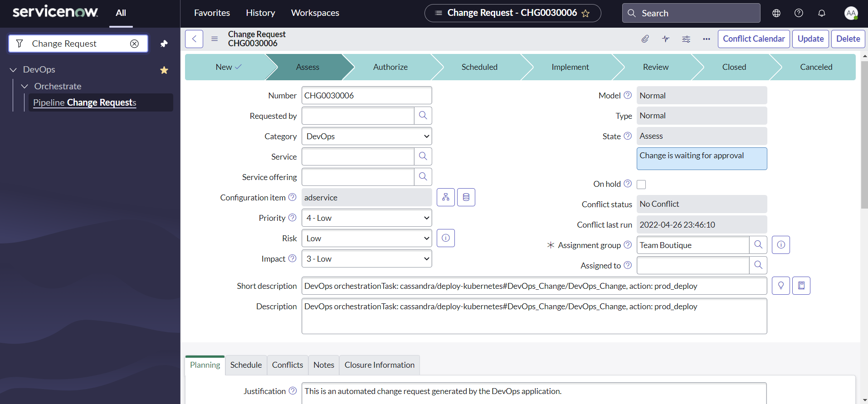Select the Canceled stage
Screen dimensions: 868x404
816,67
